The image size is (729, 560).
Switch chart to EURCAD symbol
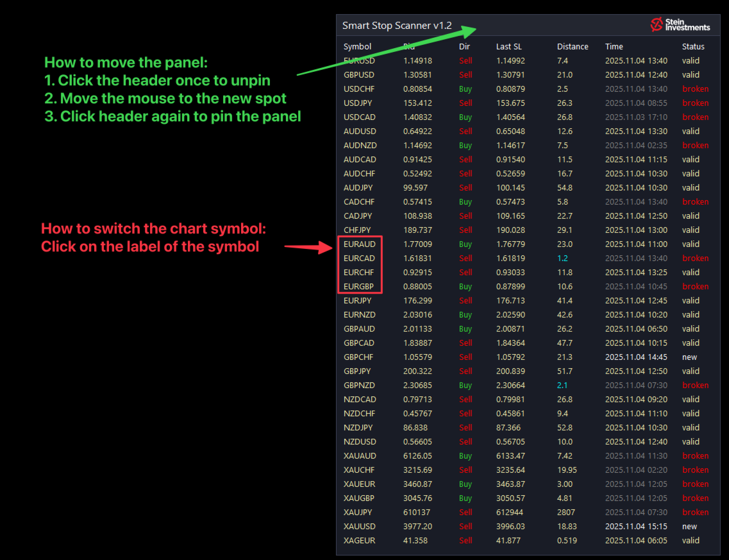coord(359,259)
